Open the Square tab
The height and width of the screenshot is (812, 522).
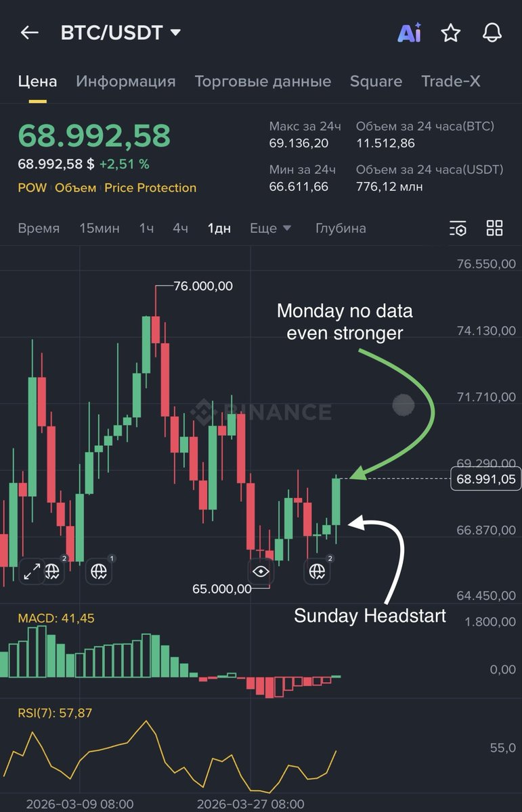tap(376, 81)
